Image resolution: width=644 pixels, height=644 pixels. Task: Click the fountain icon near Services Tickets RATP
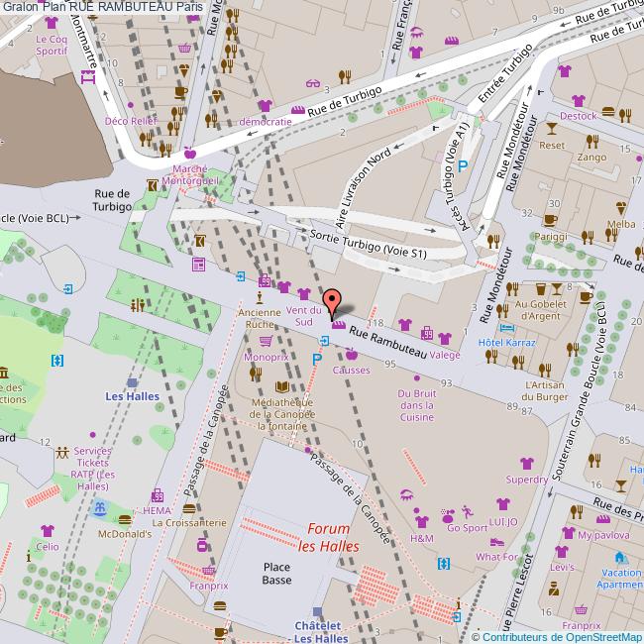click(x=98, y=508)
